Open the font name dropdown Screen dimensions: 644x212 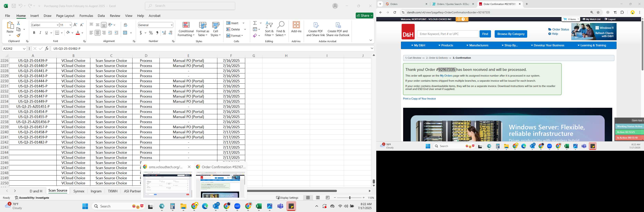57,25
